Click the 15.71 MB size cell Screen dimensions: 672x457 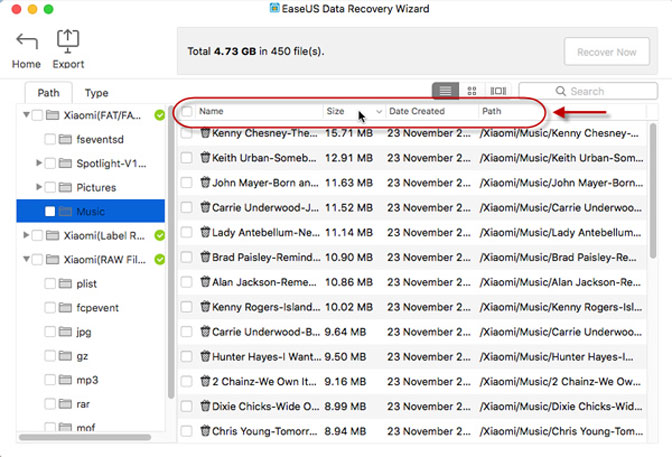348,133
